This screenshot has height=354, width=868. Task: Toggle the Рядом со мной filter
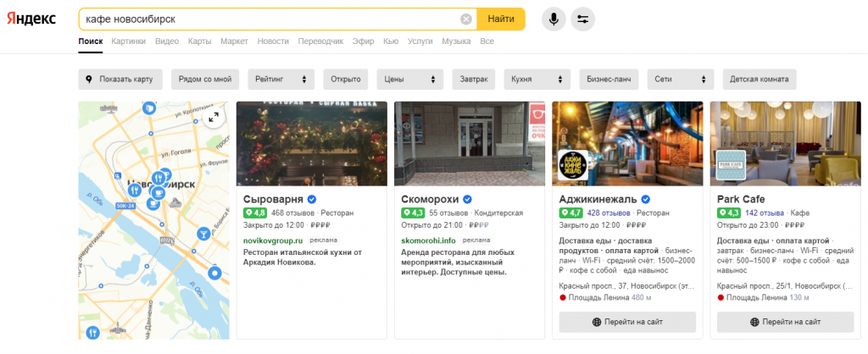tap(205, 79)
